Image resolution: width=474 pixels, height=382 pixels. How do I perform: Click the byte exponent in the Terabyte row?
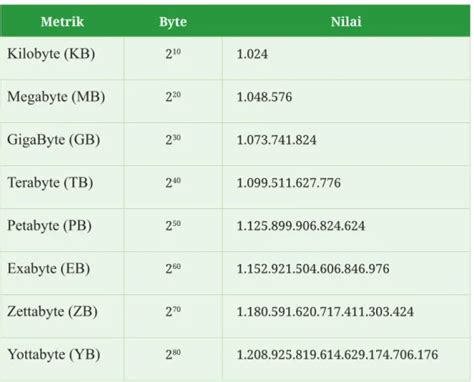click(173, 182)
